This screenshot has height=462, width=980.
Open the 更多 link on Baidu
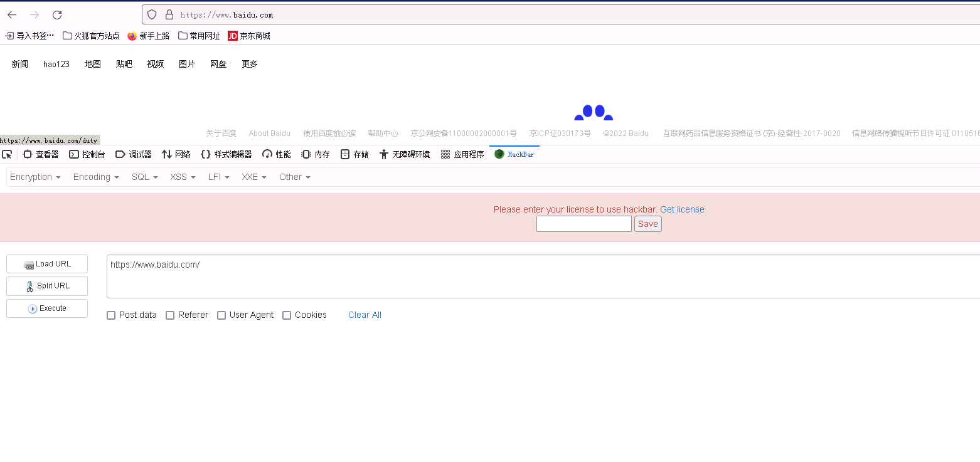(250, 64)
